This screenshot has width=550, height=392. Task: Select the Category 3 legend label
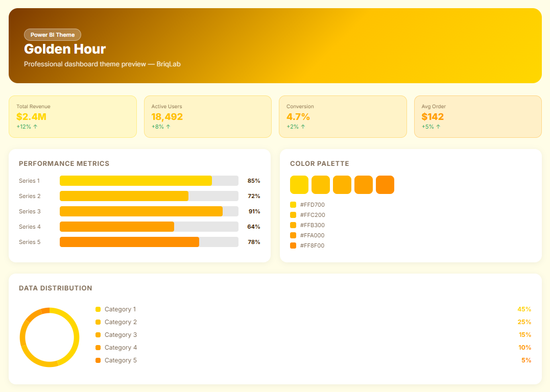click(x=121, y=335)
